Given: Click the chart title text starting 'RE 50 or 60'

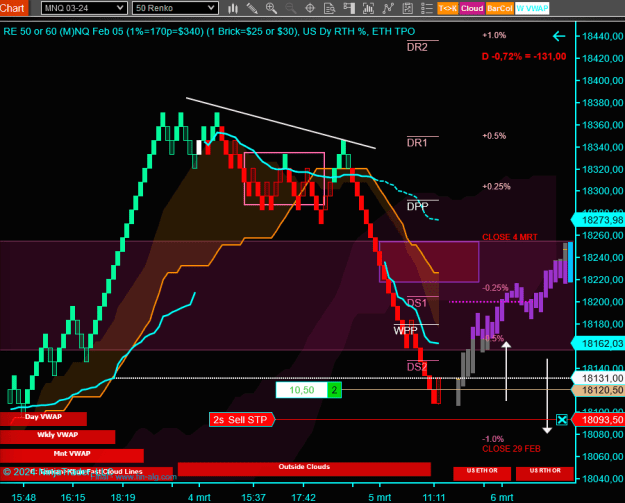Looking at the screenshot, I should coord(209,31).
